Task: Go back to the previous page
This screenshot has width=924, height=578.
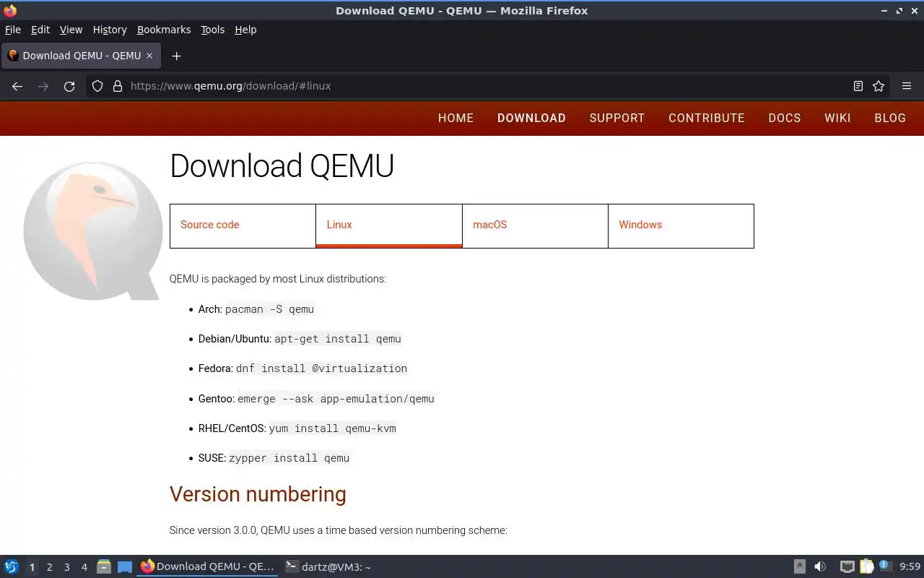Action: [x=17, y=86]
